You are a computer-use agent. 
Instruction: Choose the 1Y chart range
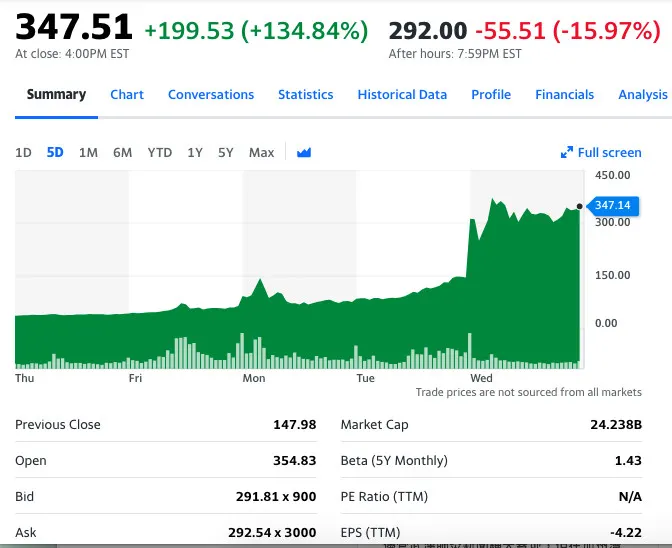195,153
